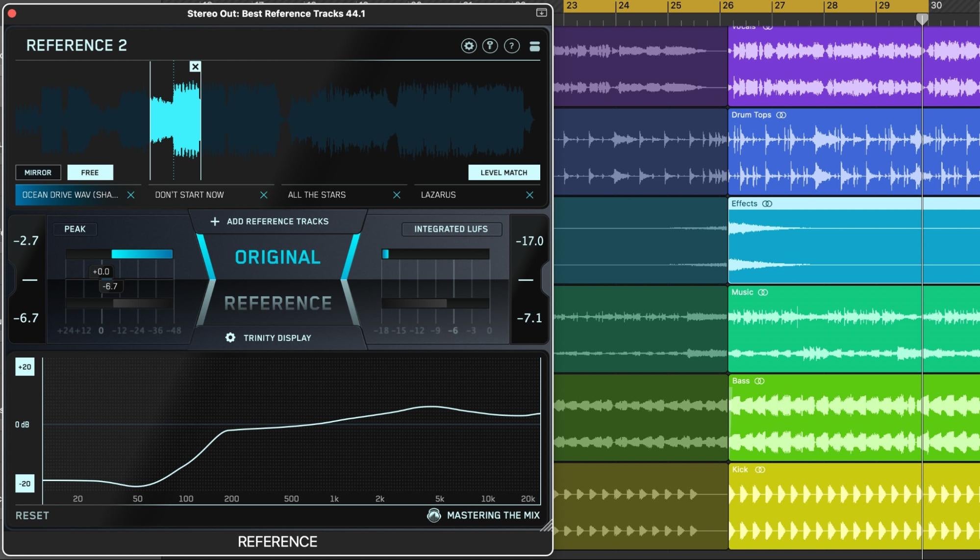This screenshot has height=560, width=980.
Task: Click the REFERENCE 2 title text
Action: tap(76, 46)
